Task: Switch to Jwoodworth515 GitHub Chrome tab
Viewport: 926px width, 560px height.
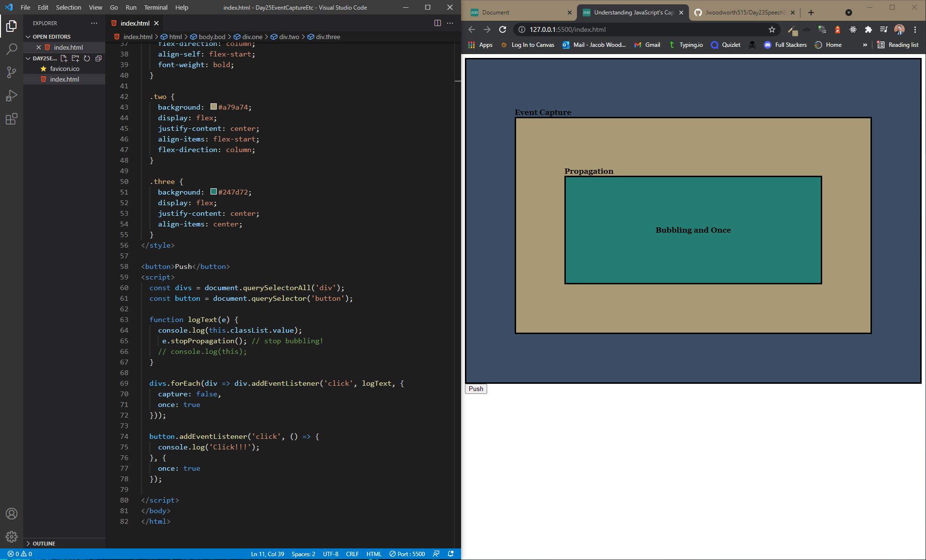Action: pyautogui.click(x=744, y=13)
